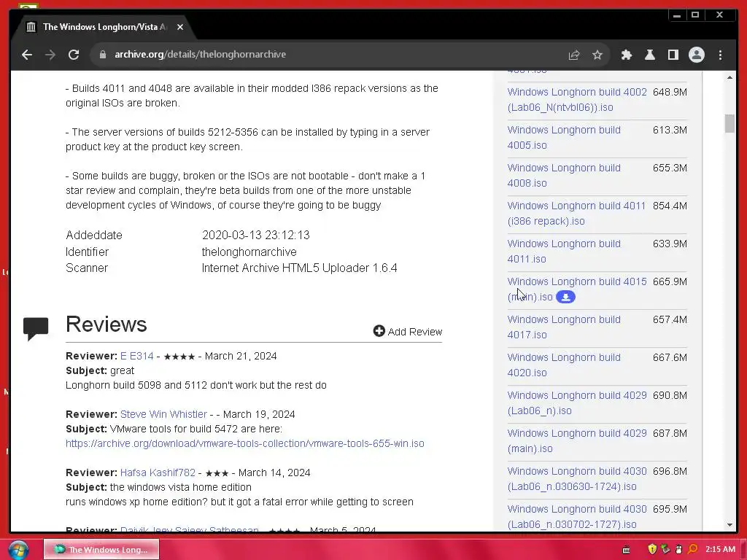Download build 4029 (main).iso
This screenshot has height=560, width=747.
(x=577, y=441)
